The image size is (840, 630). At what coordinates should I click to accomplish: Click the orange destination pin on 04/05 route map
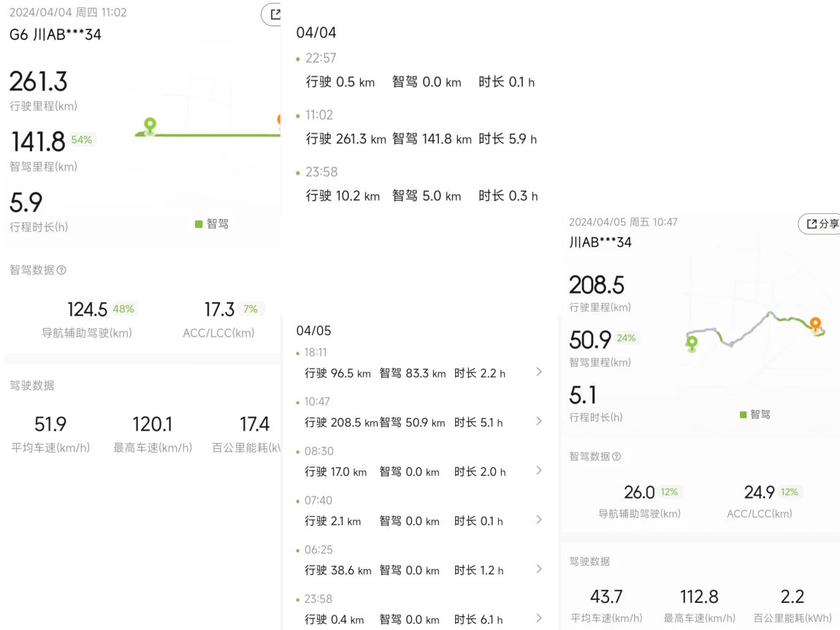point(815,325)
